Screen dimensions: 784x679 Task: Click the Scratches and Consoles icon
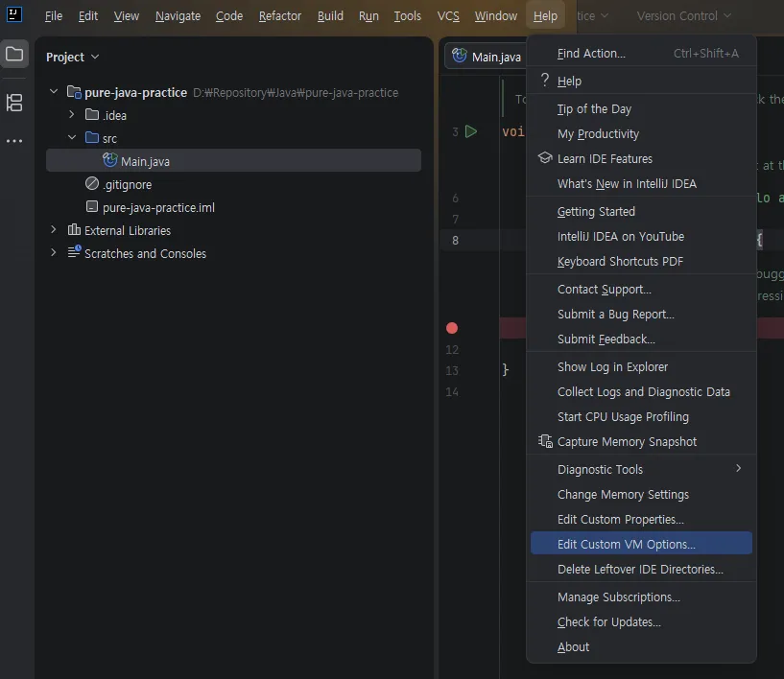[74, 252]
